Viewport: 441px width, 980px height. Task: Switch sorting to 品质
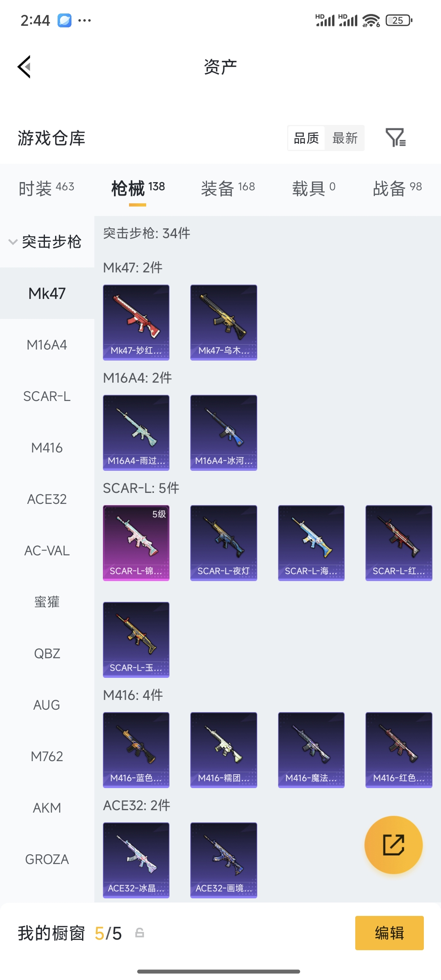point(306,138)
